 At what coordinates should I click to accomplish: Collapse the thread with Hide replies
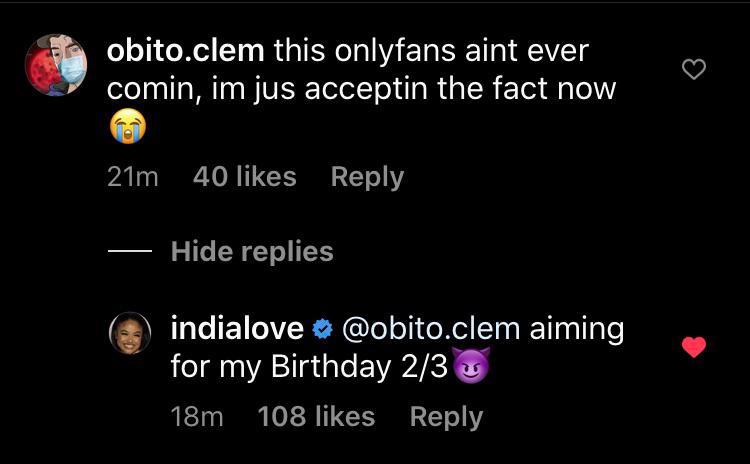(x=252, y=251)
